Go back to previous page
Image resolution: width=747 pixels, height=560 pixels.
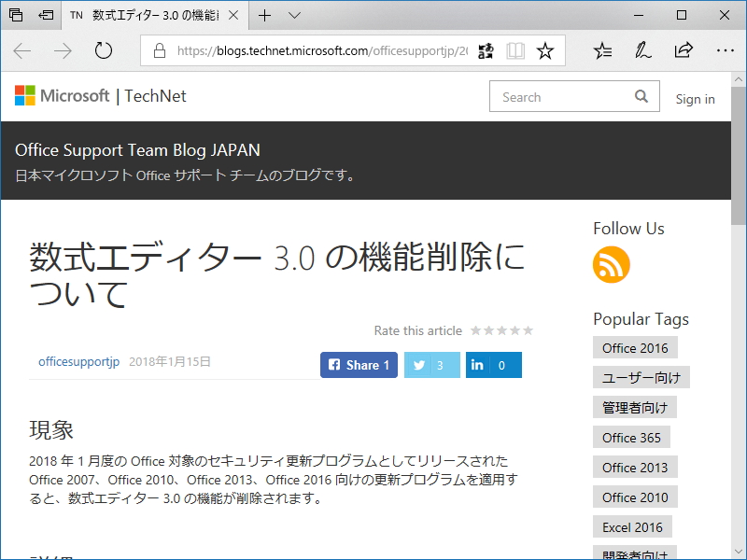click(21, 50)
